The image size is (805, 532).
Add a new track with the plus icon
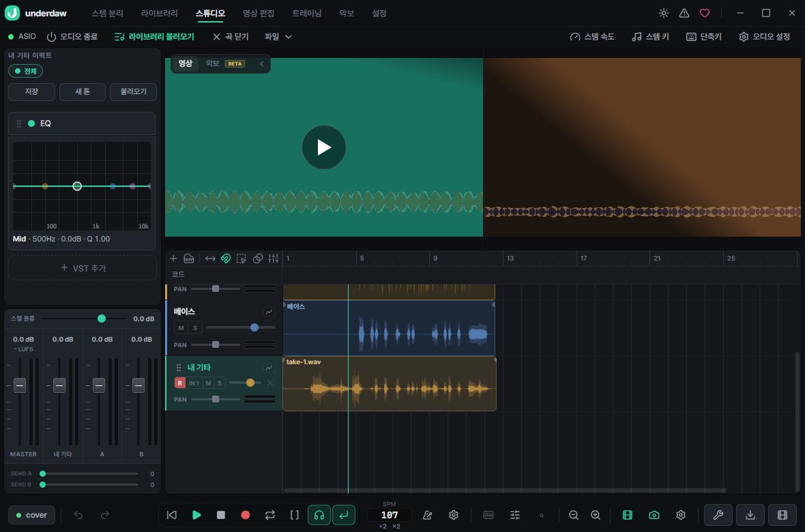click(173, 258)
